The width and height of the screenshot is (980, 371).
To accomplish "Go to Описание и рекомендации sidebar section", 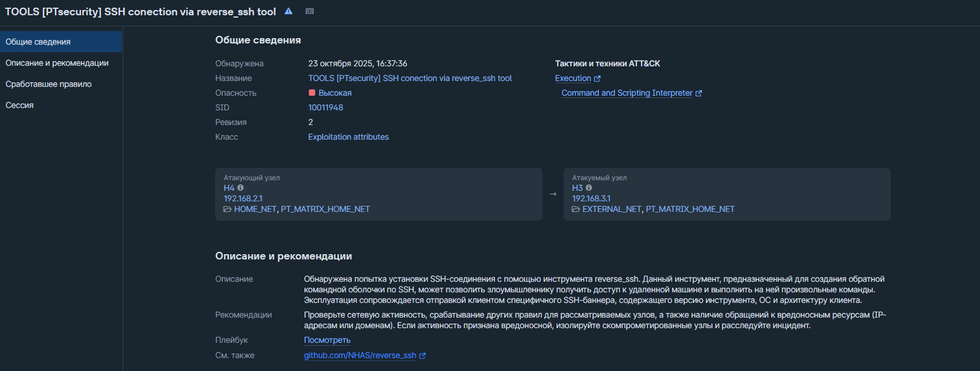I will click(x=57, y=63).
